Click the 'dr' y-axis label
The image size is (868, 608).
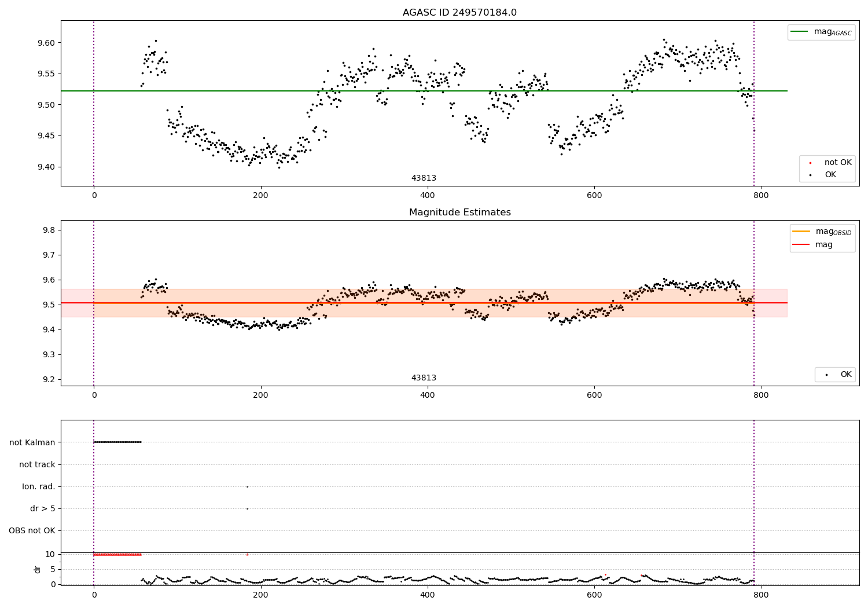click(x=38, y=569)
